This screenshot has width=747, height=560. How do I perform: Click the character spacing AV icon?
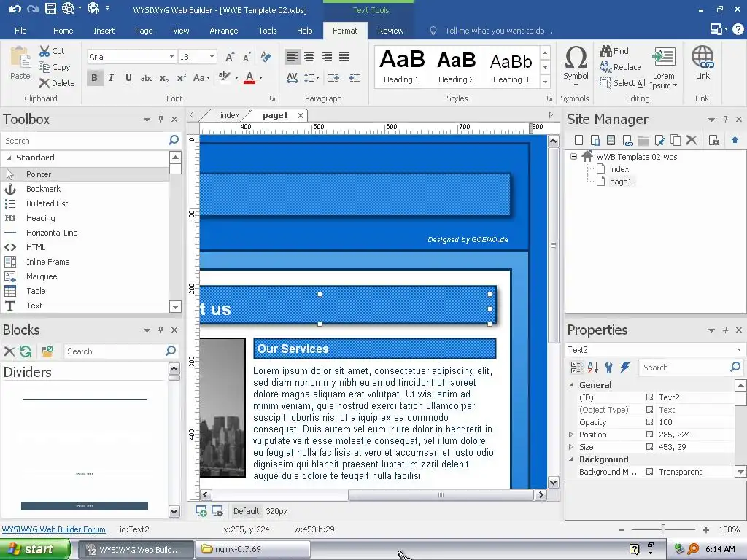pyautogui.click(x=292, y=78)
